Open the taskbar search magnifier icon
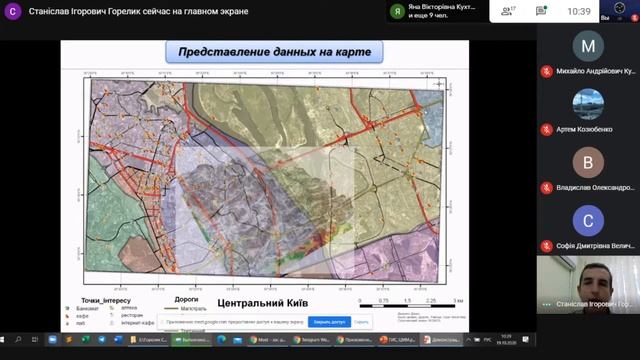The image size is (640, 360). coord(18,340)
